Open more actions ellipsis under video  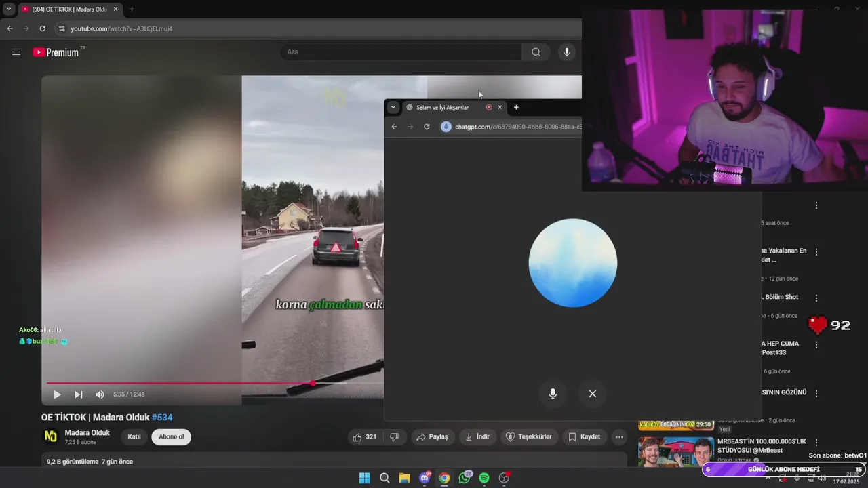(619, 437)
